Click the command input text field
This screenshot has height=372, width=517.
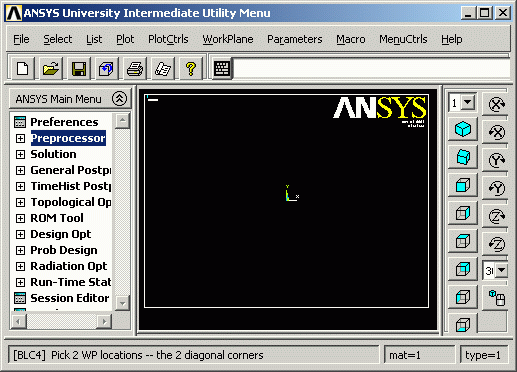pyautogui.click(x=371, y=69)
